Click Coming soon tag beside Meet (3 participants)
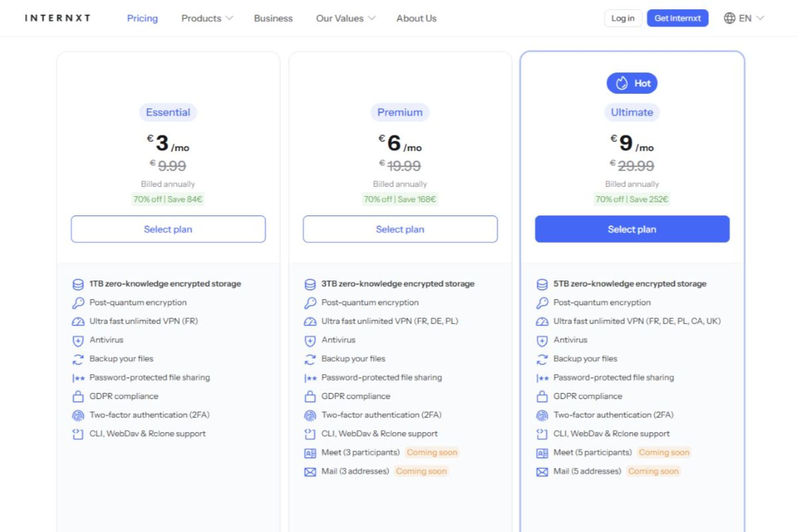The height and width of the screenshot is (532, 798). [x=432, y=452]
